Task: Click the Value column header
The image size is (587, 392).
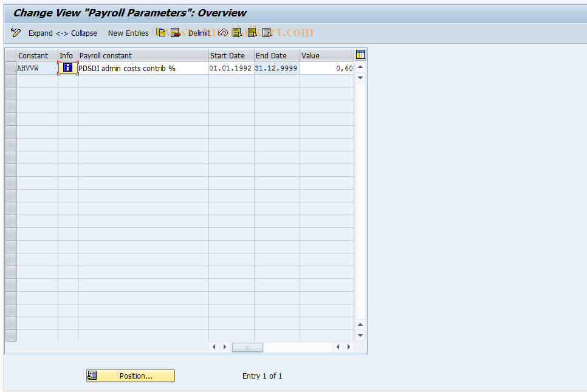Action: tap(327, 55)
